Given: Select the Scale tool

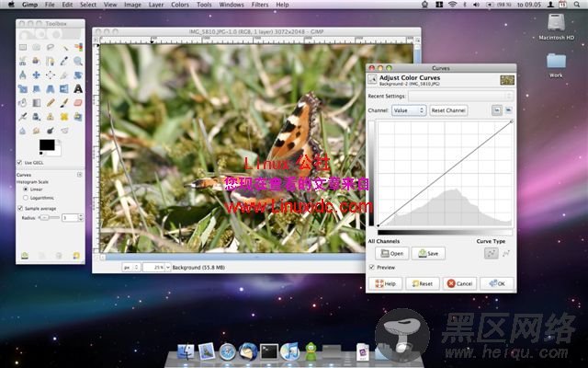Looking at the screenshot, I should click(23, 89).
